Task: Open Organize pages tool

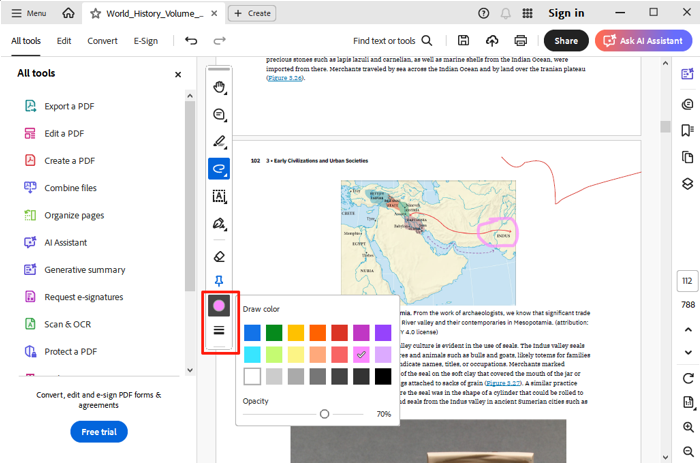Action: (x=64, y=215)
